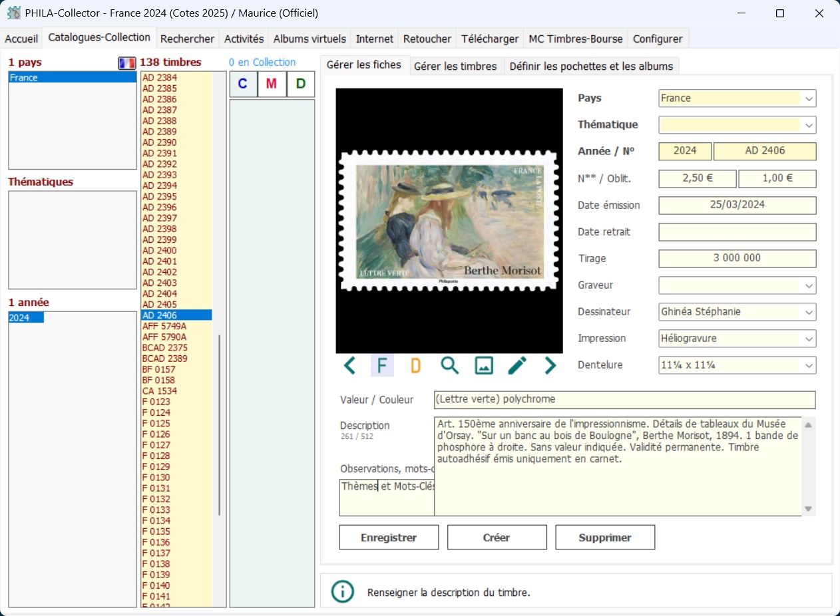
Task: Click the Berthe Morisot stamp image
Action: (x=449, y=221)
